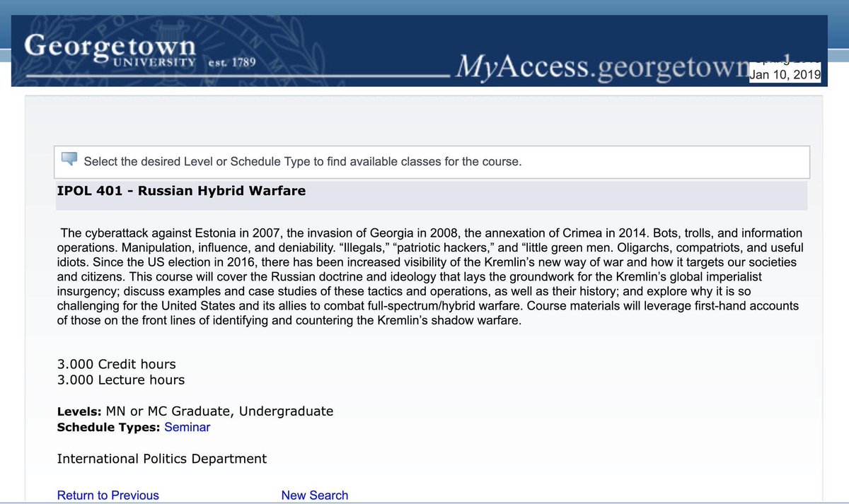The height and width of the screenshot is (504, 849).
Task: Click the 3.000 Credit hours text
Action: (116, 365)
